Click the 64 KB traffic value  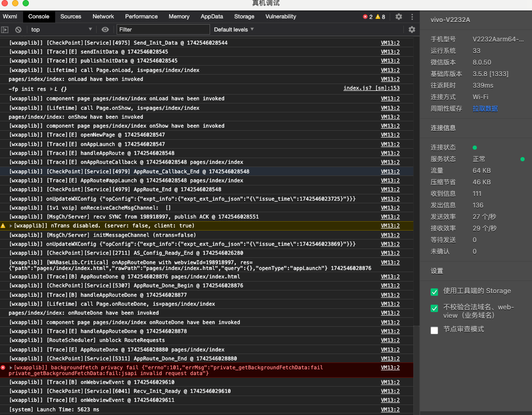482,171
